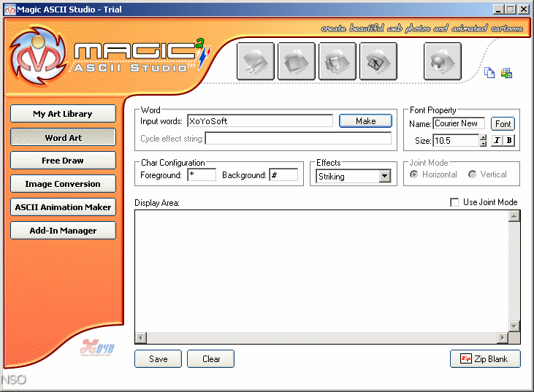Select the Horizontal joint mode radio
534x392 pixels.
[x=413, y=174]
